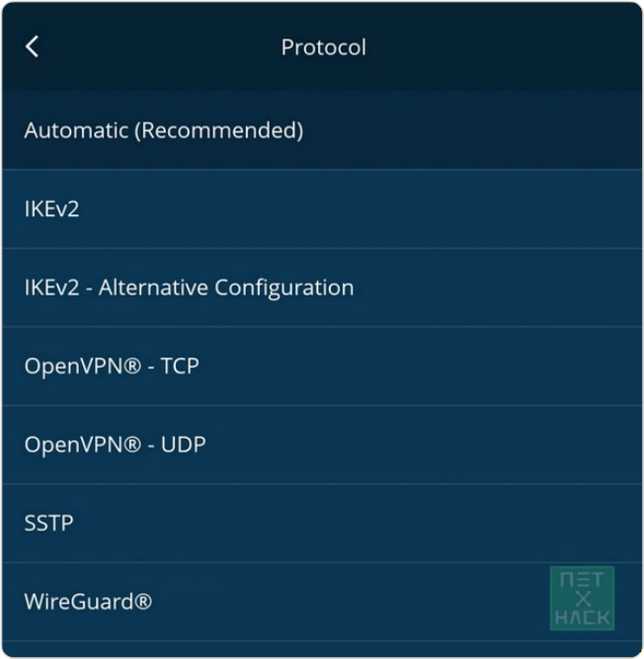644x659 pixels.
Task: Pick OpenVPN - TCP protocol
Action: tap(112, 367)
